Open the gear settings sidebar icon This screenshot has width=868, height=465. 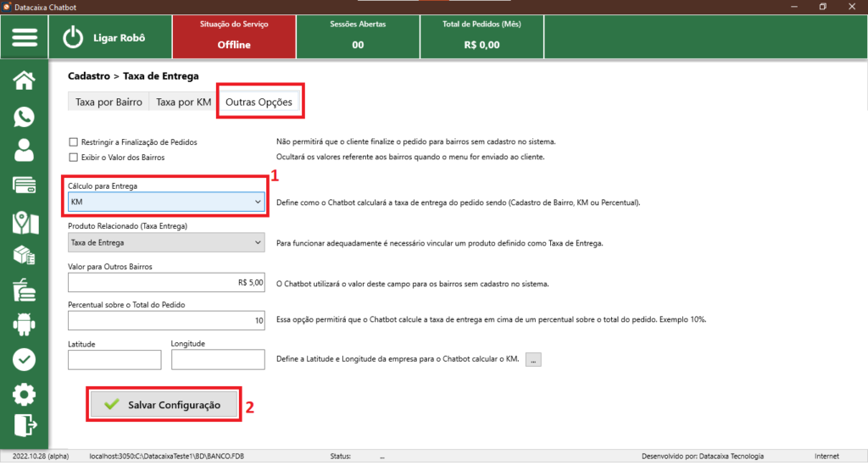pyautogui.click(x=25, y=394)
